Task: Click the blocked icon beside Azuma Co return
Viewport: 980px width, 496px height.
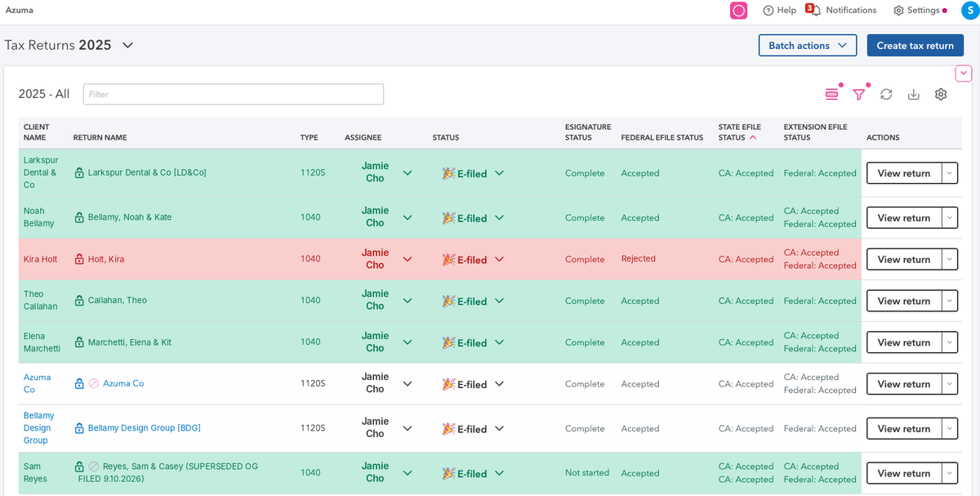Action: pyautogui.click(x=94, y=383)
